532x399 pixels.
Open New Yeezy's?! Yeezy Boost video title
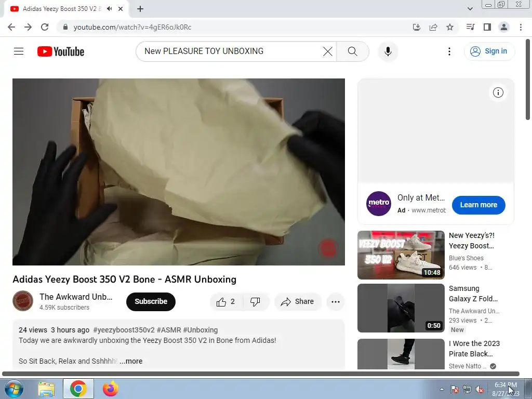(x=472, y=241)
